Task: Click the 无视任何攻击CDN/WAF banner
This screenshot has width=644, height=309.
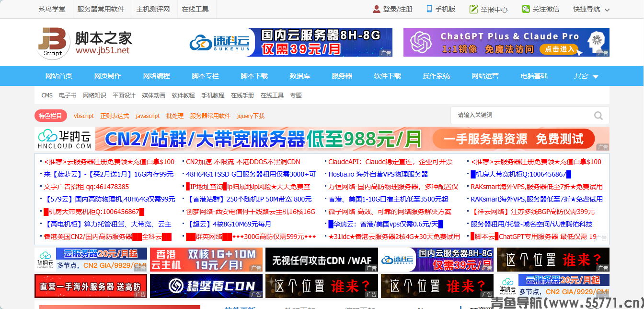Action: pos(322,260)
